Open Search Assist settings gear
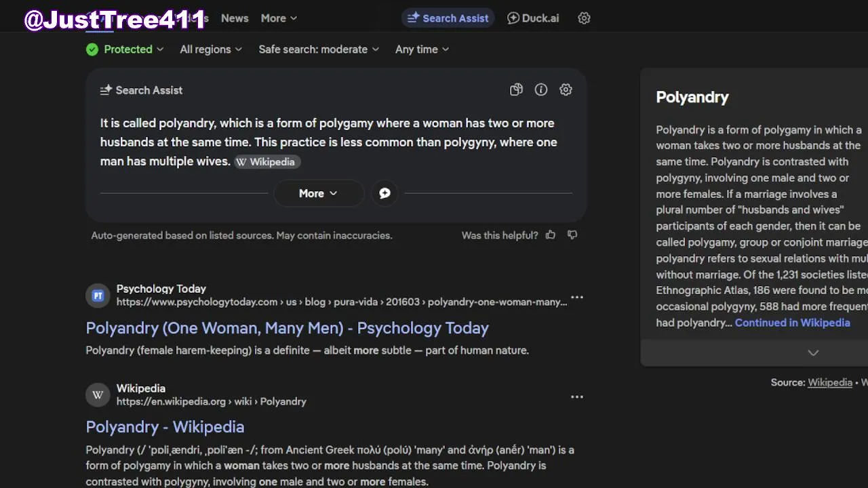This screenshot has width=868, height=488. [x=566, y=89]
